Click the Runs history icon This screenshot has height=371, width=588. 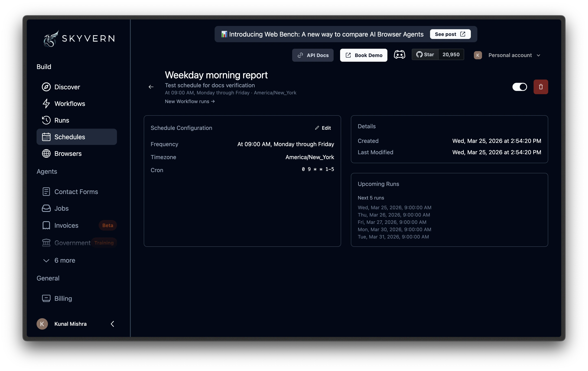point(46,120)
